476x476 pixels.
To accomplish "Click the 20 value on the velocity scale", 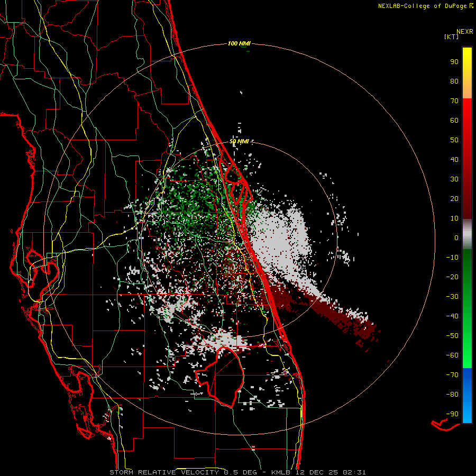I will pyautogui.click(x=454, y=198).
